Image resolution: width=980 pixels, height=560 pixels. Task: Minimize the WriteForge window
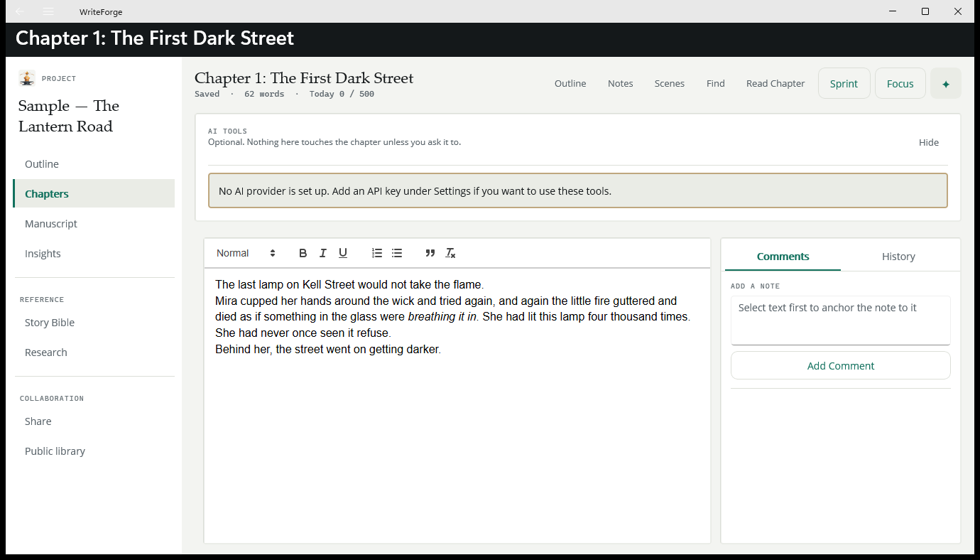click(893, 11)
